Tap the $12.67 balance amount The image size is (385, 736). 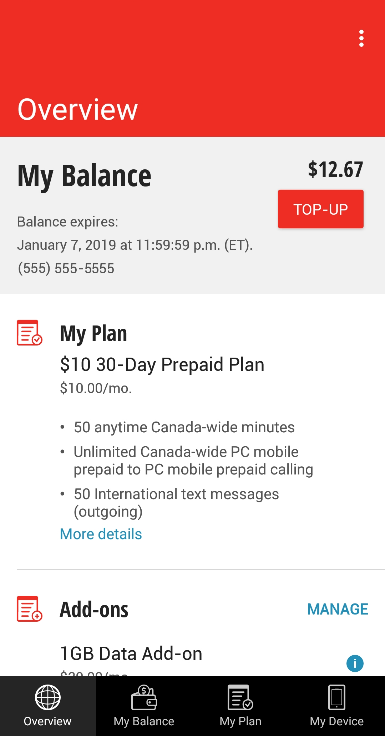(336, 169)
